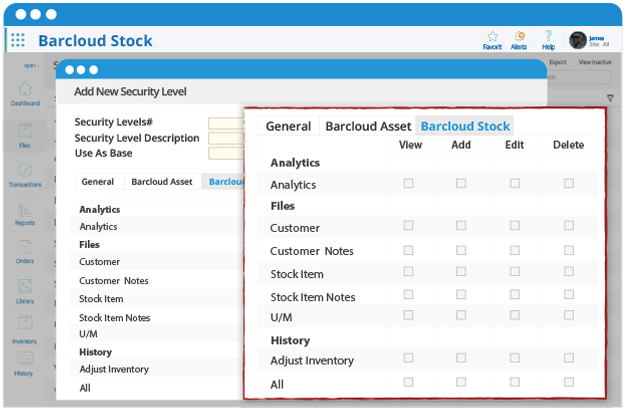Viewport: 626px width, 415px height.
Task: Switch to General tab in enlarged panel
Action: pos(288,126)
